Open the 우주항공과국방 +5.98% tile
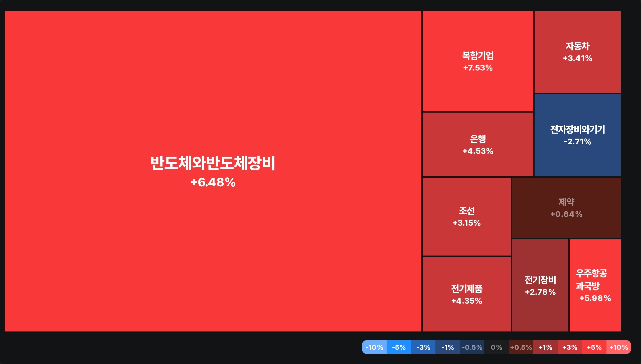The image size is (641, 364). click(x=595, y=285)
